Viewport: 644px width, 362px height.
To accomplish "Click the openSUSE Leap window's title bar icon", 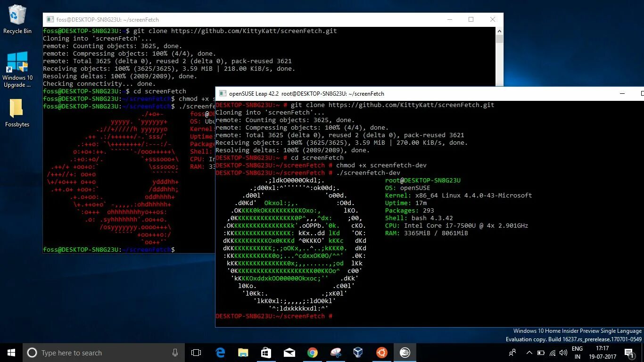I will 222,94.
